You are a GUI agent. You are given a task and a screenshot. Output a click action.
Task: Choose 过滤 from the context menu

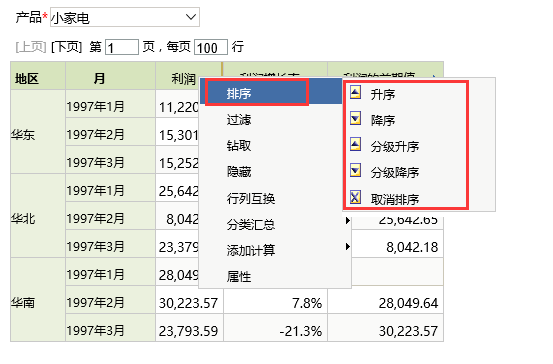tap(238, 120)
